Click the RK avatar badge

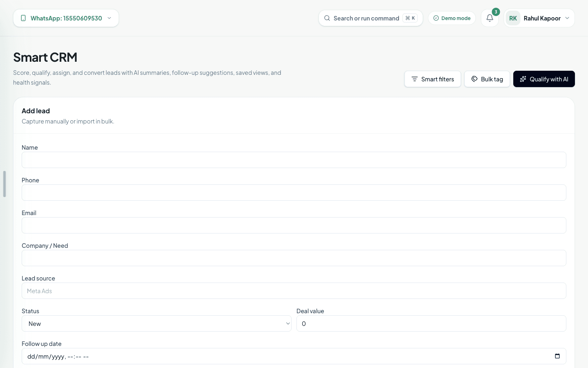(513, 18)
